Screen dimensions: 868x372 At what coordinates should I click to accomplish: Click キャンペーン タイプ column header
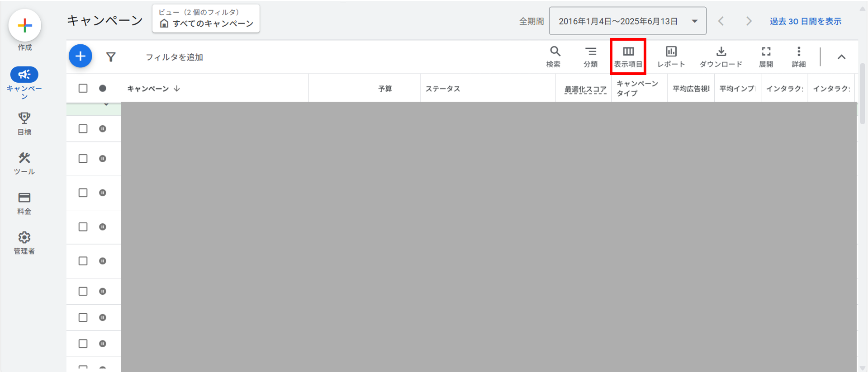pyautogui.click(x=637, y=88)
